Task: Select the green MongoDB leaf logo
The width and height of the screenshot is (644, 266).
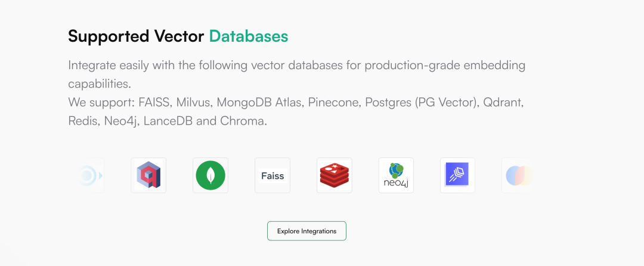Action: 210,175
